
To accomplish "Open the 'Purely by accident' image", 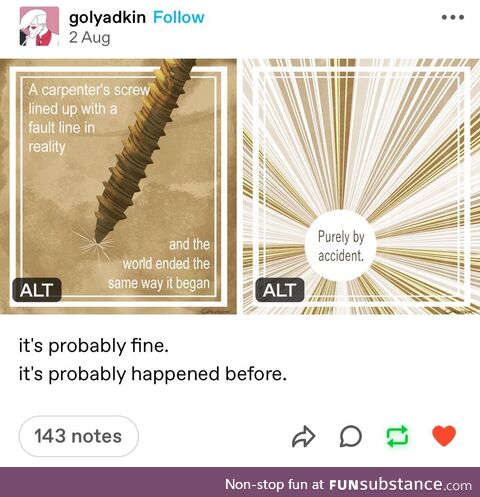I will [361, 186].
